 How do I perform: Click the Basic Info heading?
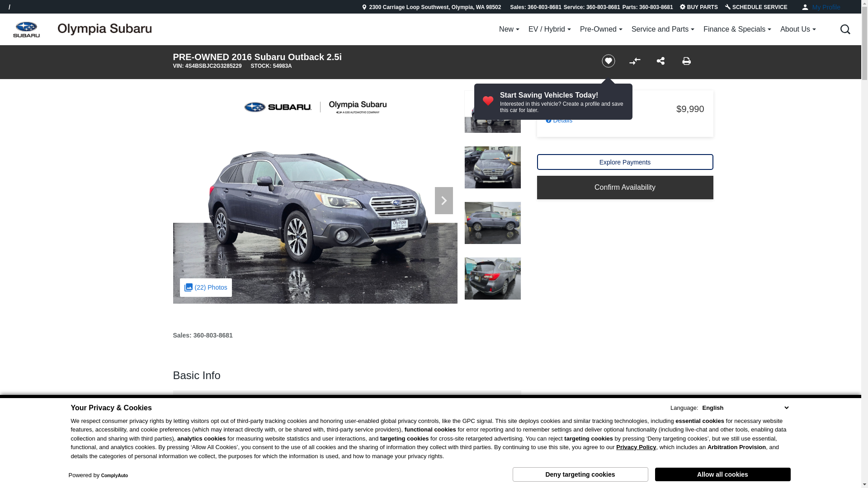click(x=197, y=375)
